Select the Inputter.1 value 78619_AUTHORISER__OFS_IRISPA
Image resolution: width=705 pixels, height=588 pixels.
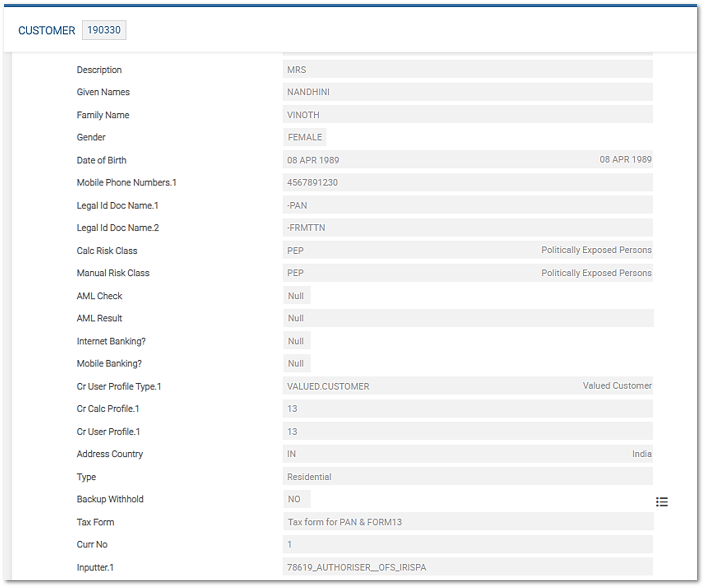pos(468,567)
